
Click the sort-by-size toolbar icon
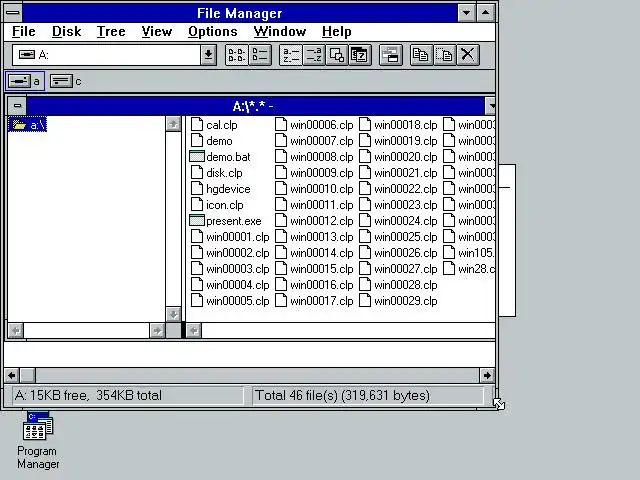coord(337,55)
